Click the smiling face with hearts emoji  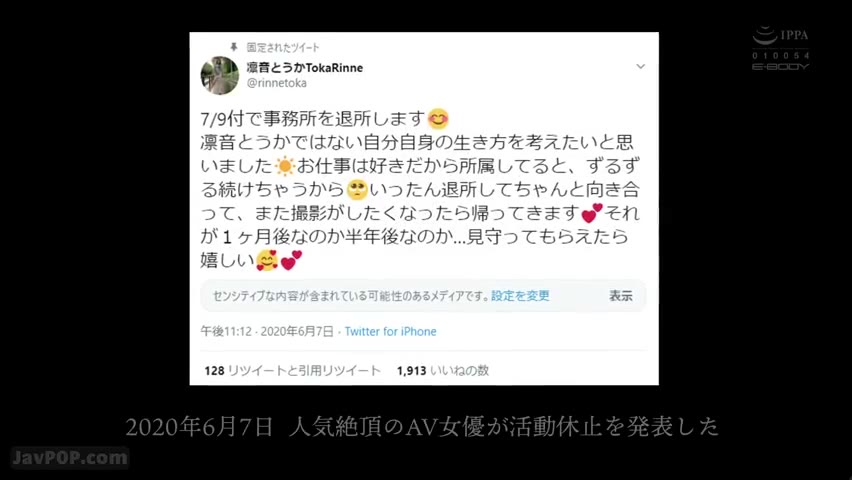267,260
